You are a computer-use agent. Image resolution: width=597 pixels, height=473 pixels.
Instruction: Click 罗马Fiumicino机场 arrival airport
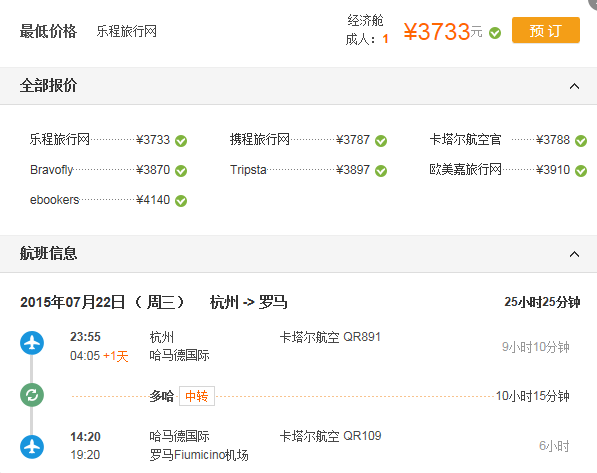pyautogui.click(x=199, y=455)
